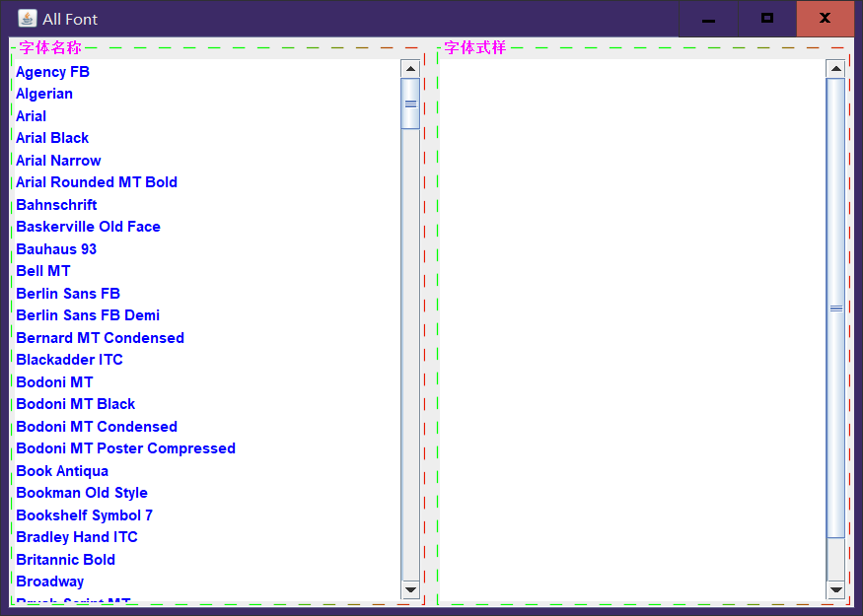The image size is (863, 616).
Task: Select the Berlin Sans FB Demi entry
Action: click(87, 314)
